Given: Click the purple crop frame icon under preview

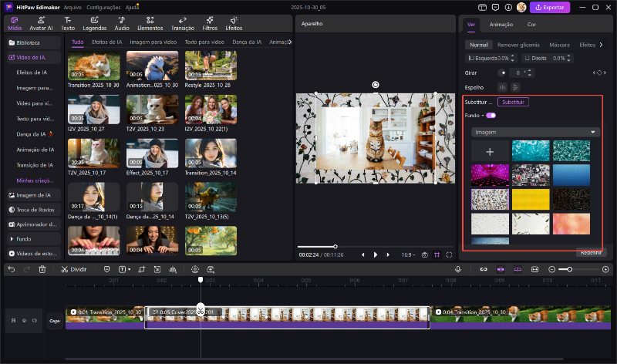Looking at the screenshot, I should pyautogui.click(x=437, y=255).
